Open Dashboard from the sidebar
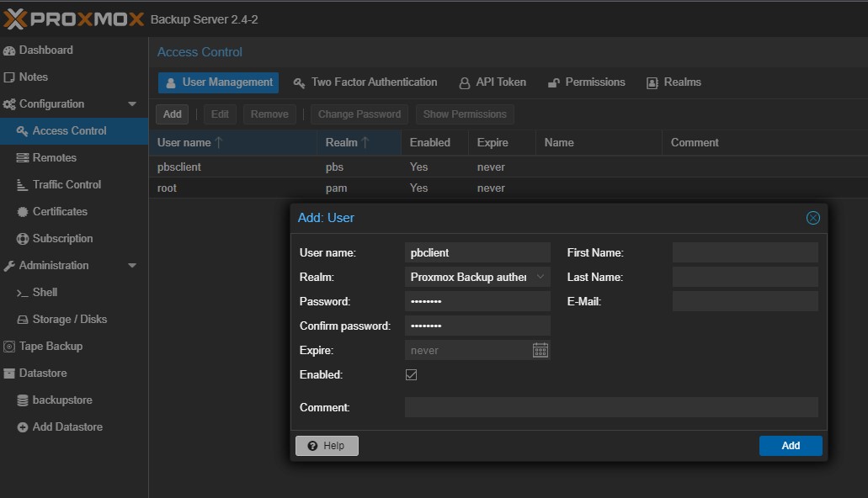The image size is (868, 498). pos(45,50)
